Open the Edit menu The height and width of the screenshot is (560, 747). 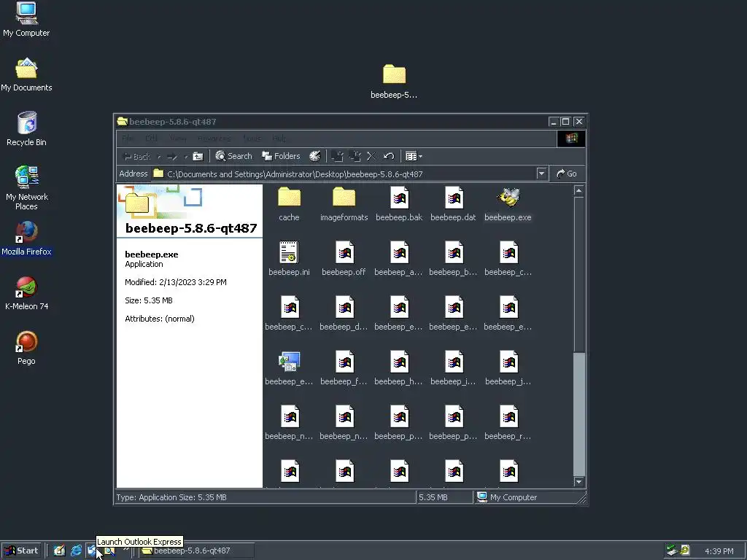coord(152,139)
